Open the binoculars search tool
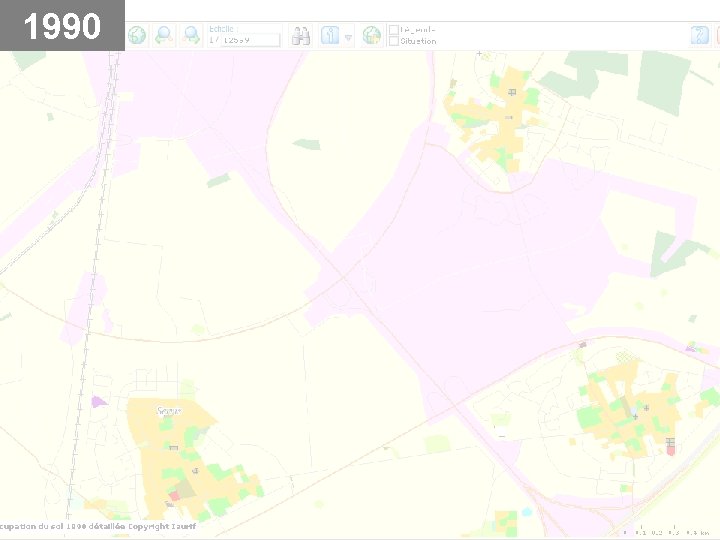 point(300,35)
